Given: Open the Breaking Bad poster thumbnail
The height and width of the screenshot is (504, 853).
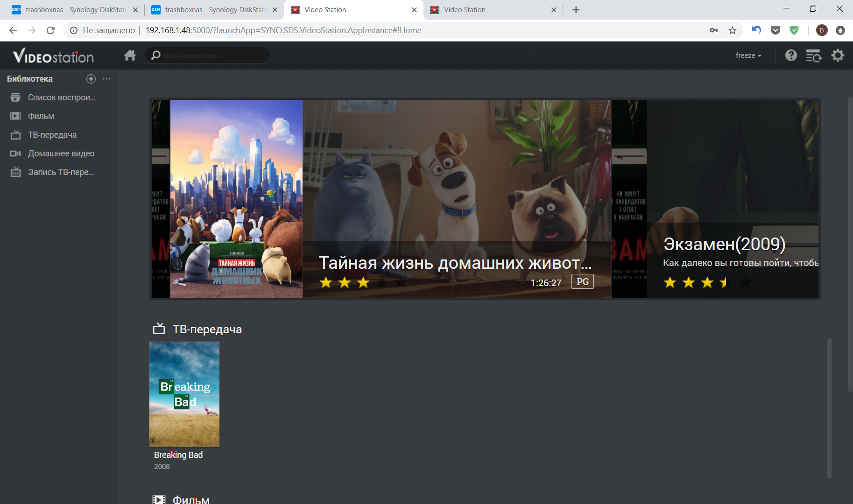Looking at the screenshot, I should coord(184,394).
